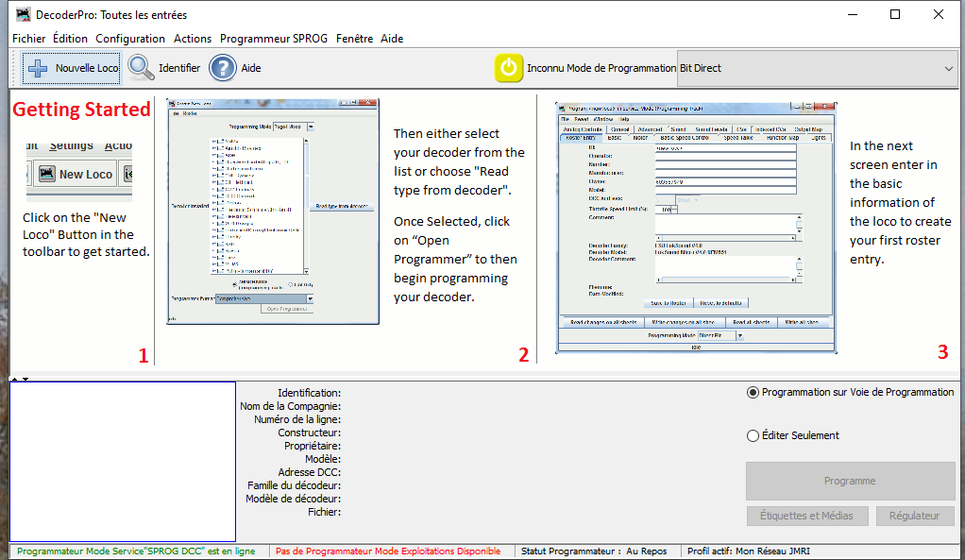Click the roster entry programmer screenshot thumbnail
The height and width of the screenshot is (560, 965).
coord(696,228)
